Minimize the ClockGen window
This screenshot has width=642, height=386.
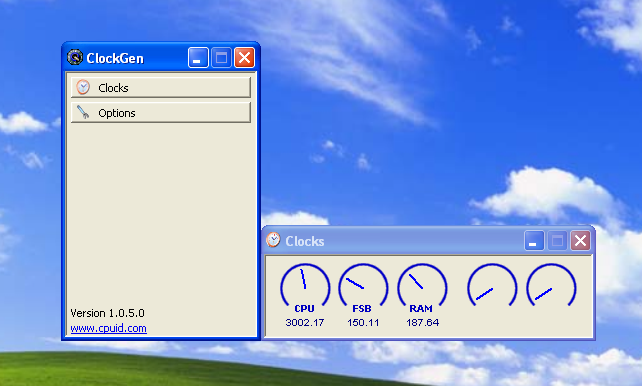tap(198, 57)
